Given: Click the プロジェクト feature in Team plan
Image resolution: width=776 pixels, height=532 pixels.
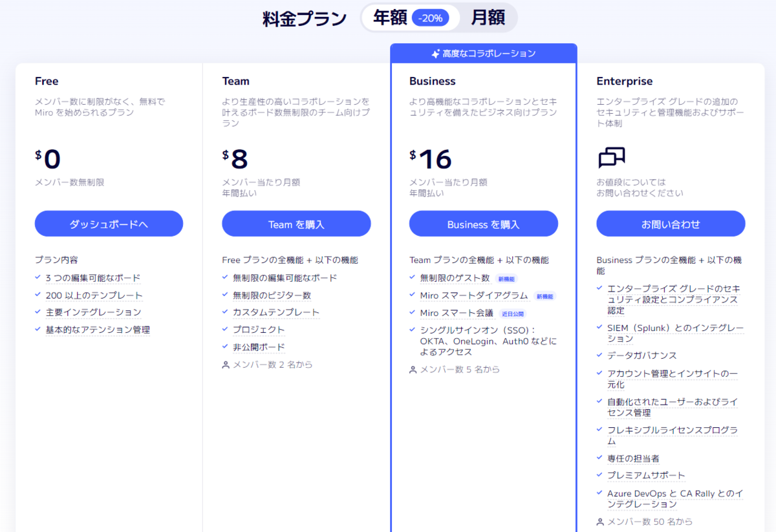Looking at the screenshot, I should pos(259,330).
